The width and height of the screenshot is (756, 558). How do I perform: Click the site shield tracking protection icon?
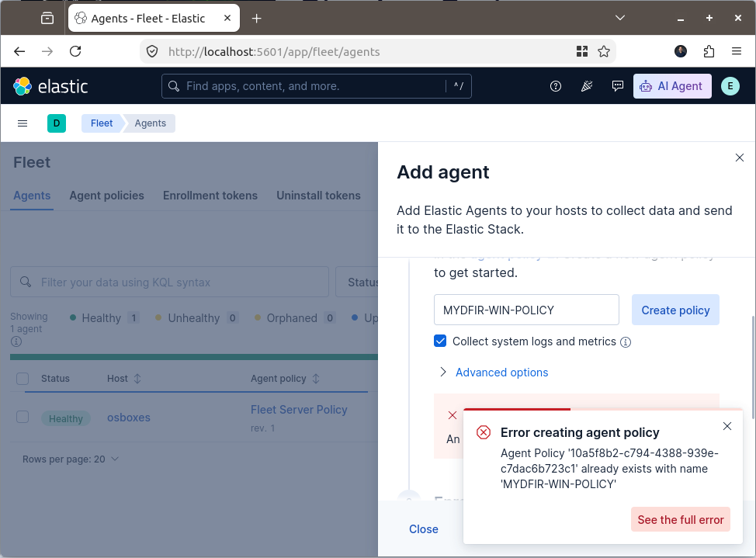[152, 51]
